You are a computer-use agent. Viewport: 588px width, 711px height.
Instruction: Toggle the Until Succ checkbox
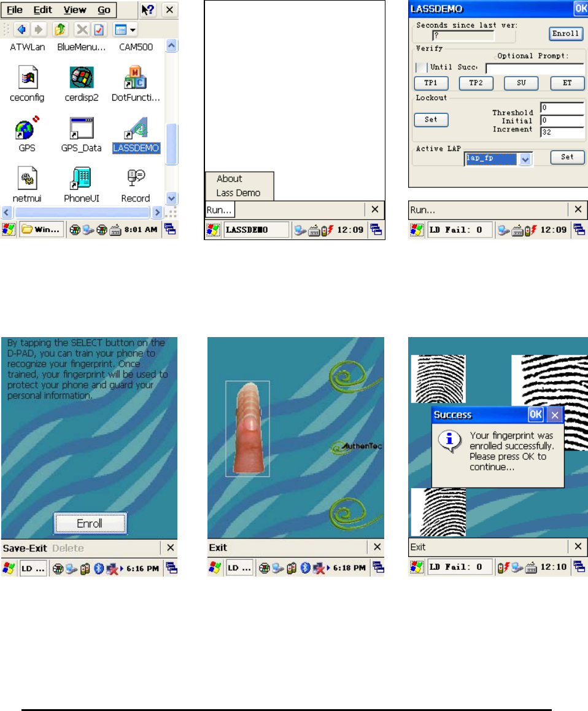(421, 67)
